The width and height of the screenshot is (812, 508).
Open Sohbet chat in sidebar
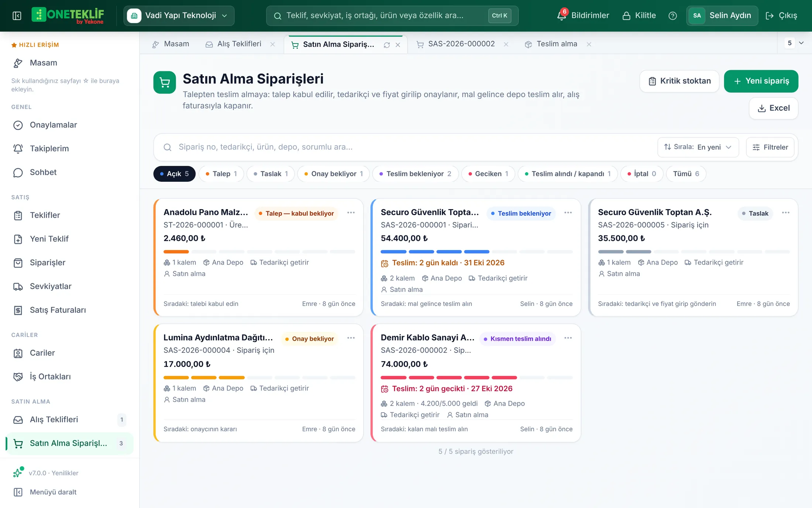click(x=69, y=172)
